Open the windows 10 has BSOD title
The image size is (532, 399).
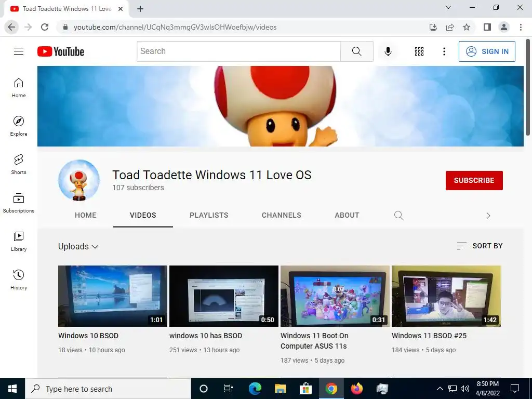pos(206,336)
